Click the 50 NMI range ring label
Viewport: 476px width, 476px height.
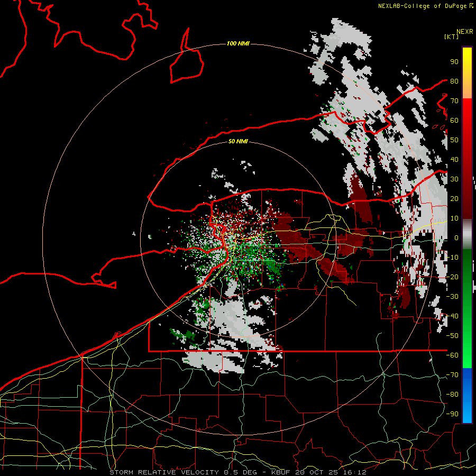coord(238,141)
